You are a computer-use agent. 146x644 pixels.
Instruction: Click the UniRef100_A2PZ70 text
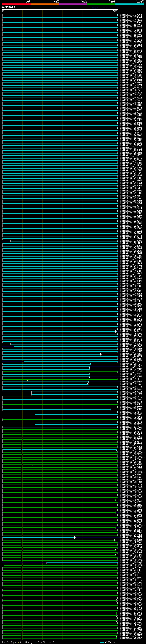coord(131,412)
